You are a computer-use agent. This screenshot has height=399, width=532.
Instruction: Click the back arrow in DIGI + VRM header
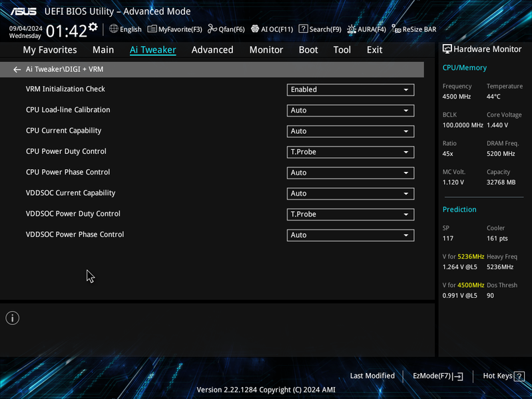(17, 69)
